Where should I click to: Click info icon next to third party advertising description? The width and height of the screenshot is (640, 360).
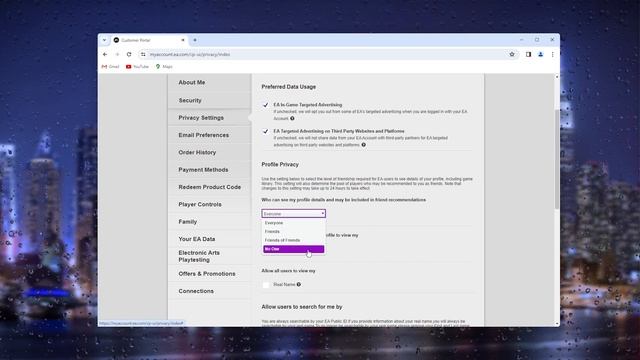click(363, 144)
